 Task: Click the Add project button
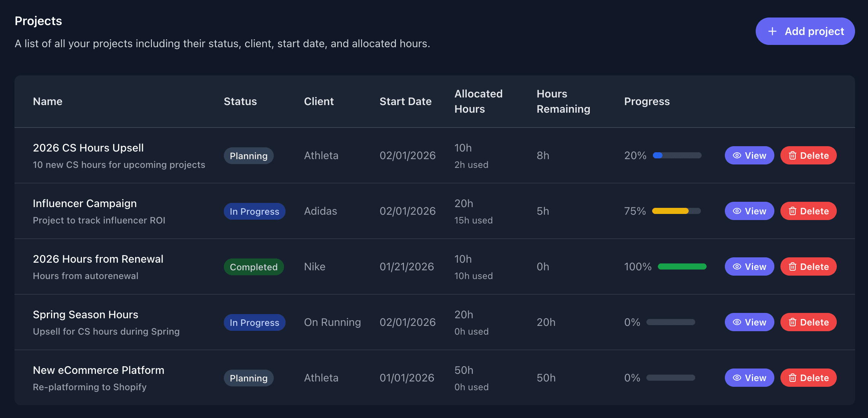[805, 31]
